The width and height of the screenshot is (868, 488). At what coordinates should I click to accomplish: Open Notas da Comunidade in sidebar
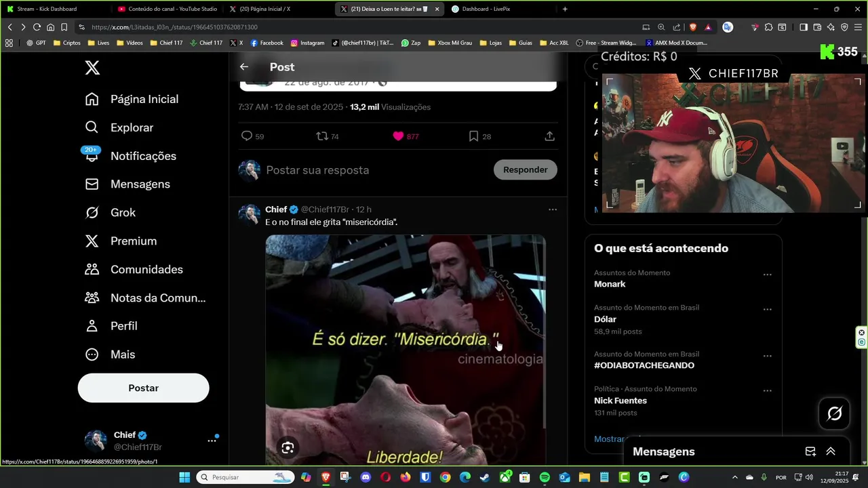145,298
